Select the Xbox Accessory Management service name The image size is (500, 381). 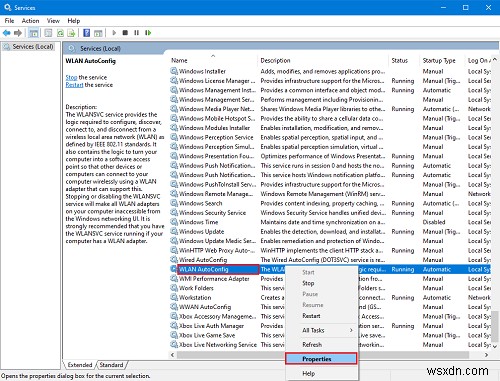[x=218, y=316]
